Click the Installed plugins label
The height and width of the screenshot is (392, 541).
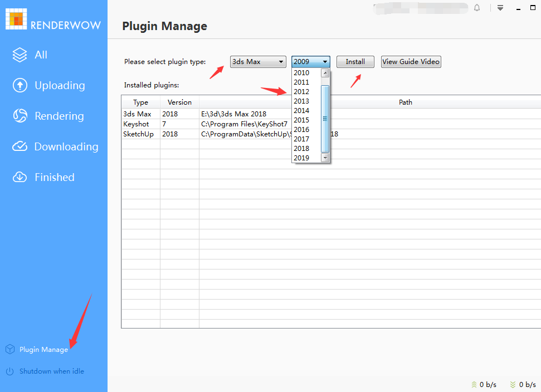click(x=152, y=85)
